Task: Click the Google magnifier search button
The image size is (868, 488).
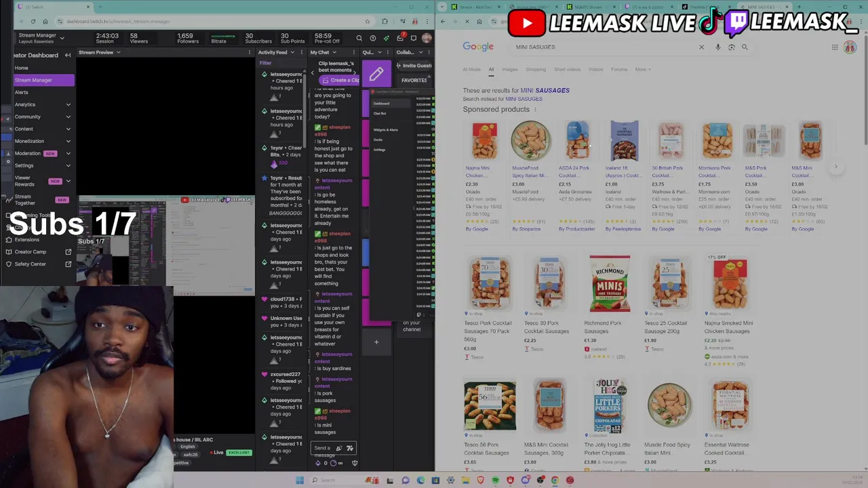Action: pyautogui.click(x=745, y=47)
